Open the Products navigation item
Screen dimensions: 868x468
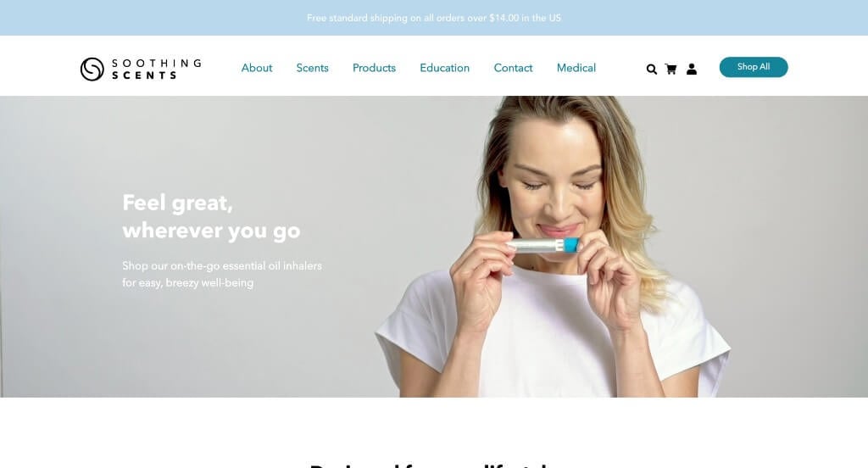click(x=374, y=68)
